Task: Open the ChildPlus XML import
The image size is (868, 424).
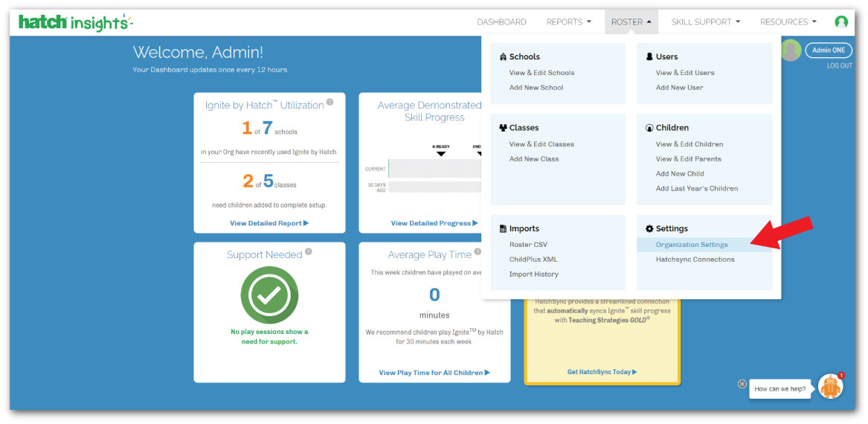Action: [x=533, y=259]
